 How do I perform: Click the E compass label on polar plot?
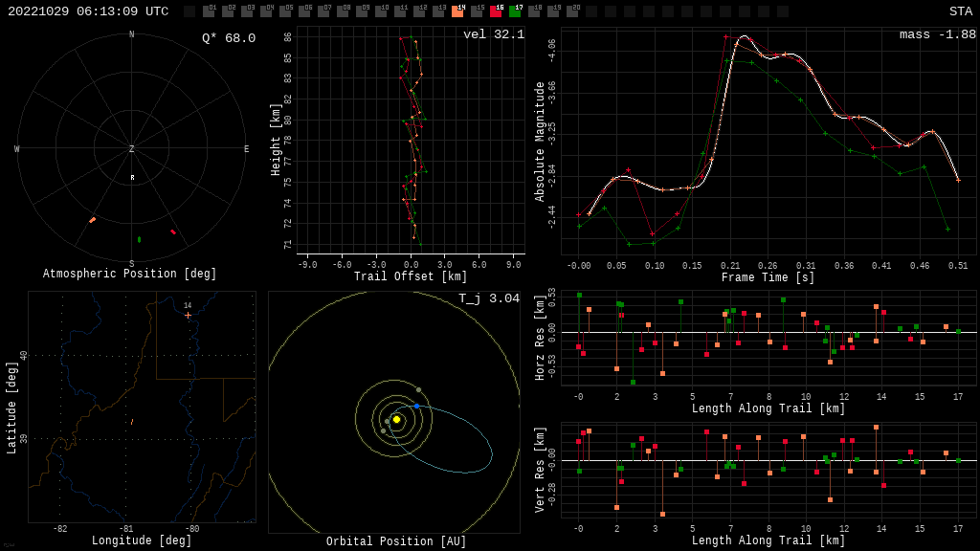coord(246,148)
